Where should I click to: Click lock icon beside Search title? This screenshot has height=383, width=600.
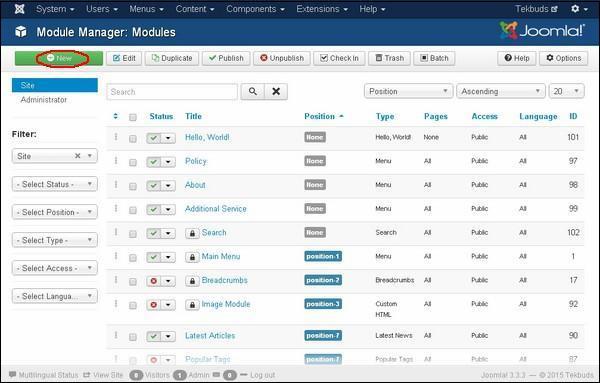pyautogui.click(x=192, y=233)
